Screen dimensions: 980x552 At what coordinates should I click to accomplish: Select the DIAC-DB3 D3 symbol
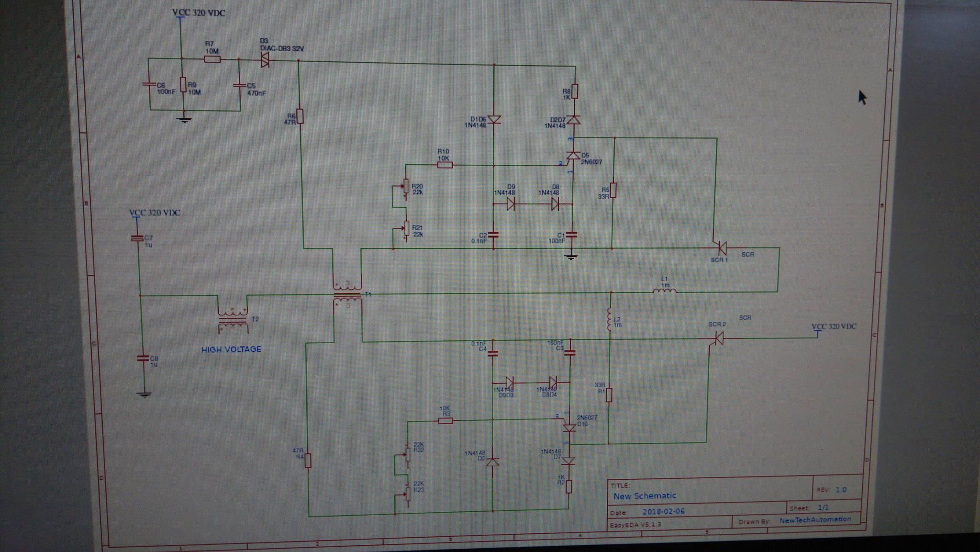click(265, 60)
